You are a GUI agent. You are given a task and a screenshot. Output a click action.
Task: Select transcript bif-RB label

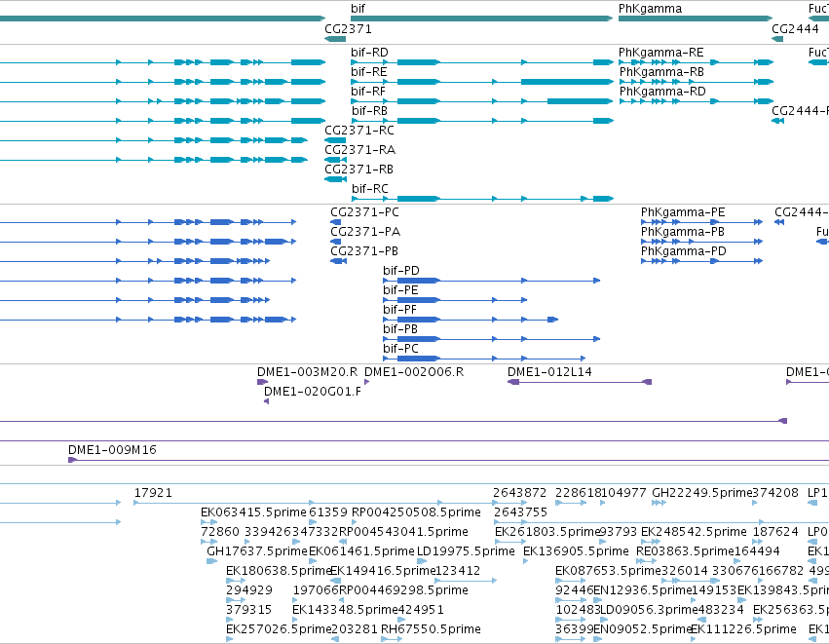[369, 111]
